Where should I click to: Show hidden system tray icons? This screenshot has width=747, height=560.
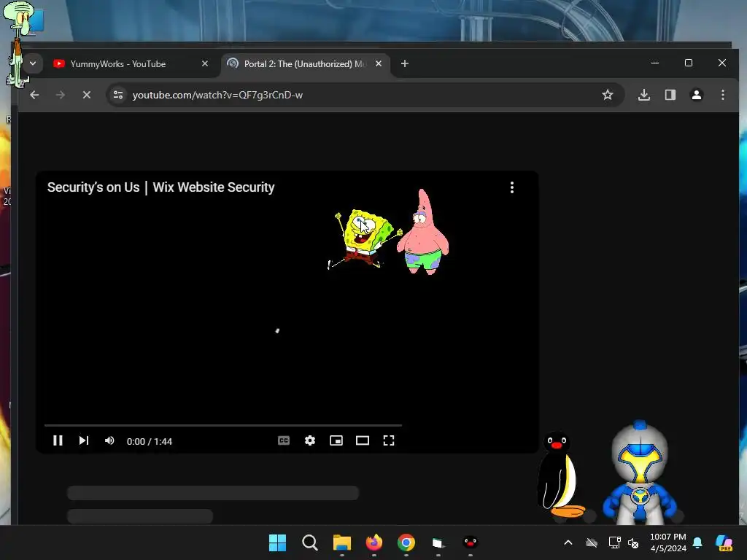click(x=568, y=542)
